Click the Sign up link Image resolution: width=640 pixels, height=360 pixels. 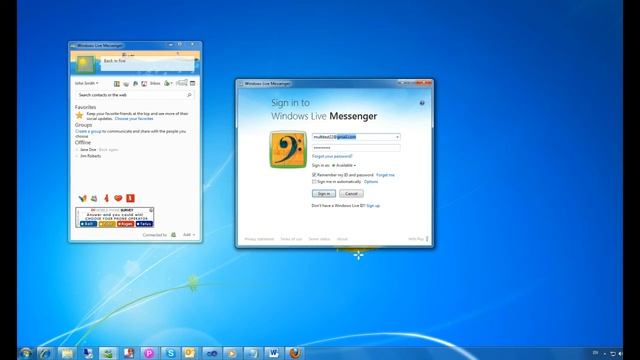[373, 206]
